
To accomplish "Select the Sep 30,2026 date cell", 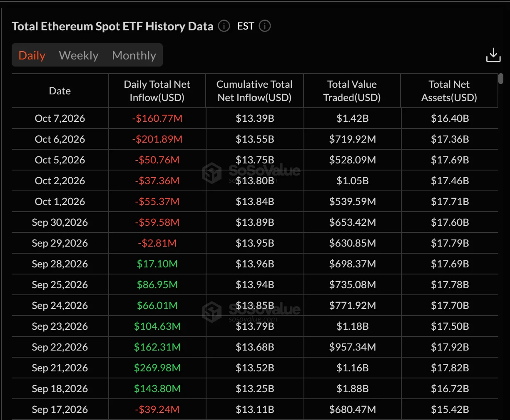I will pyautogui.click(x=60, y=222).
